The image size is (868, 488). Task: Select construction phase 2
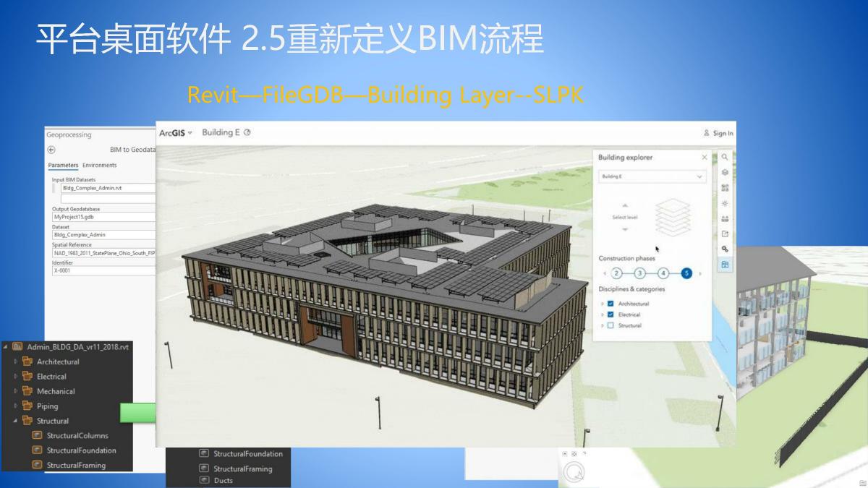(616, 273)
